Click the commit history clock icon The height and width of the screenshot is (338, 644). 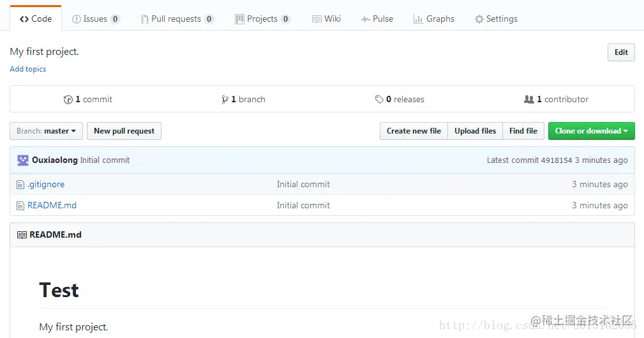68,100
